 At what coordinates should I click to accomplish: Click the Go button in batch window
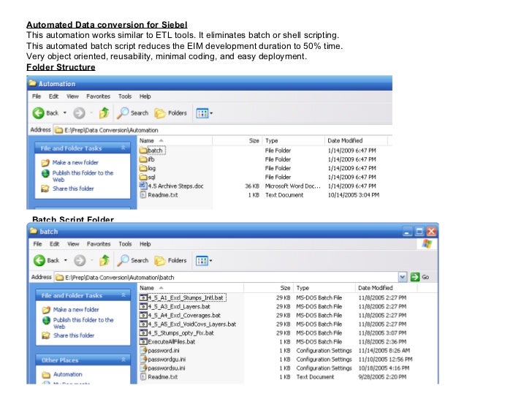tap(419, 277)
